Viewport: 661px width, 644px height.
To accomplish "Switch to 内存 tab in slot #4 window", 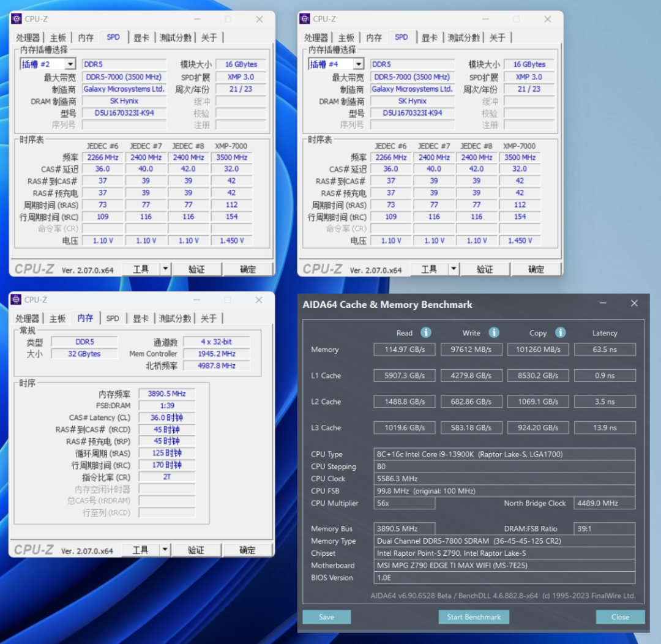I will [x=374, y=37].
